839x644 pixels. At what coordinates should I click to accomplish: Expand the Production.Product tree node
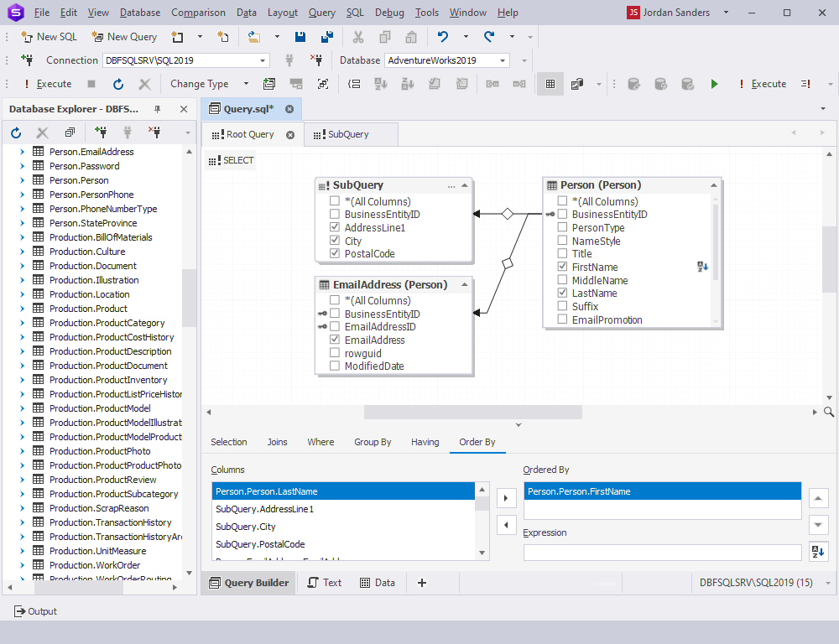[x=23, y=309]
